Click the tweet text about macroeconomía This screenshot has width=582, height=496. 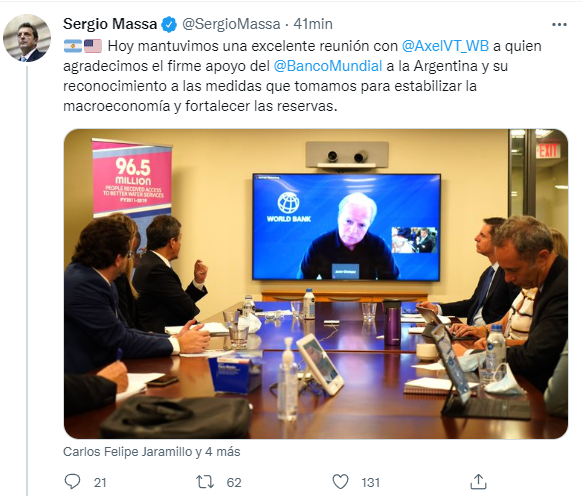point(302,76)
